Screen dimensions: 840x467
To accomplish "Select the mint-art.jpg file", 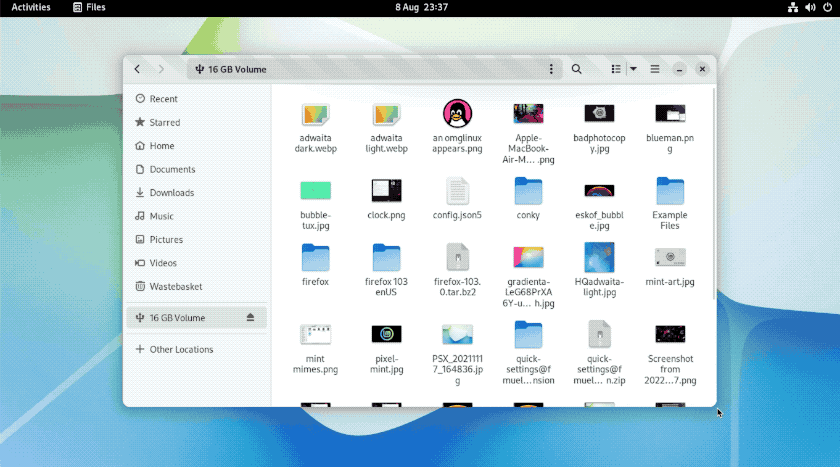I will (x=670, y=267).
